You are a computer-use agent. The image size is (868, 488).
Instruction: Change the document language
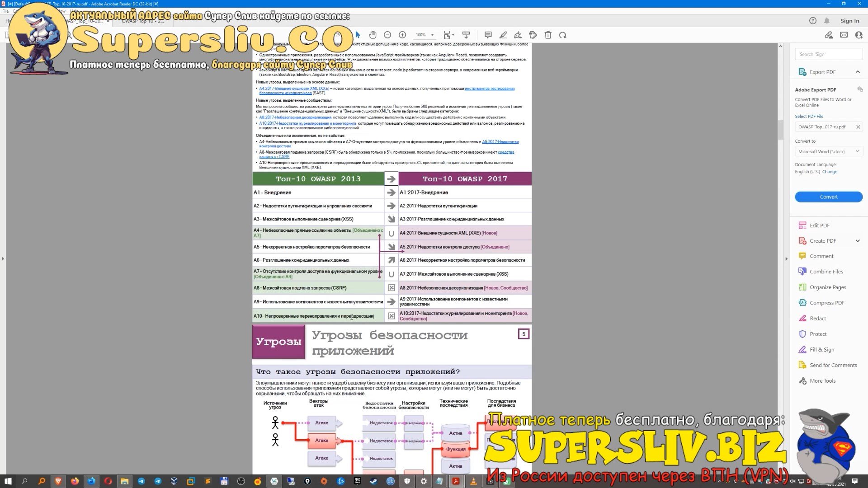[830, 172]
